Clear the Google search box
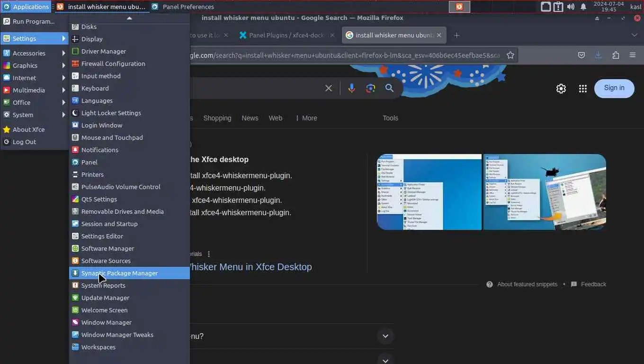 pos(329,88)
